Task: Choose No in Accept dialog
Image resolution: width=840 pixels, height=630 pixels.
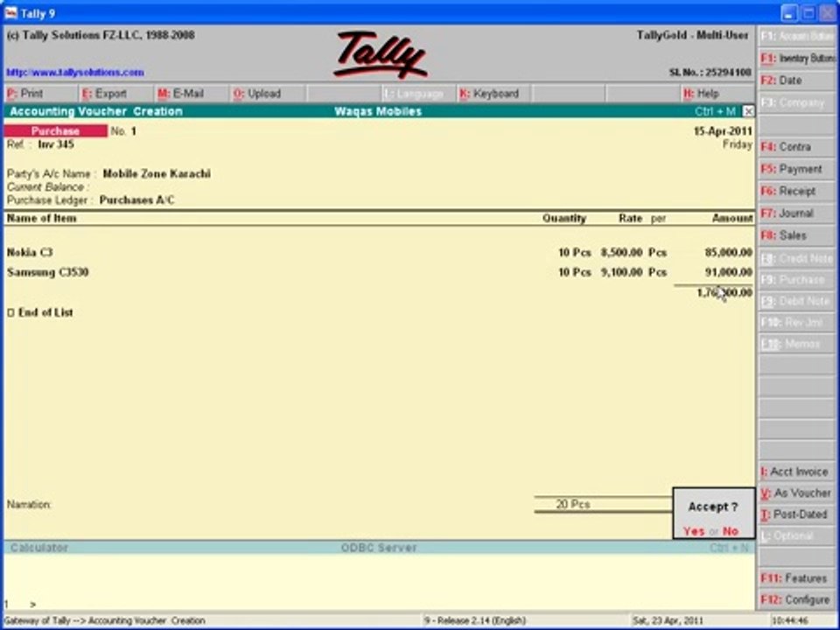Action: (x=731, y=531)
